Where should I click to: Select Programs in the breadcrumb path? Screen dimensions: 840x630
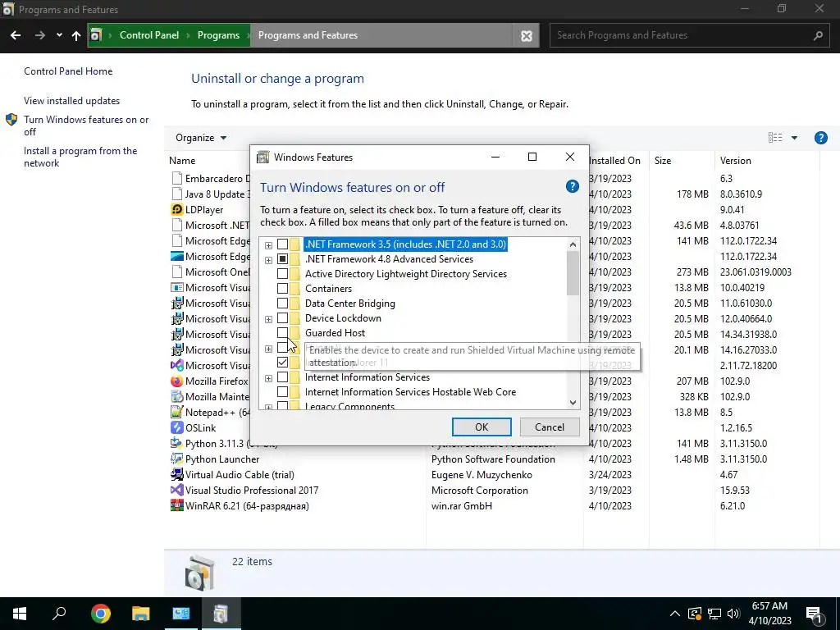(218, 35)
